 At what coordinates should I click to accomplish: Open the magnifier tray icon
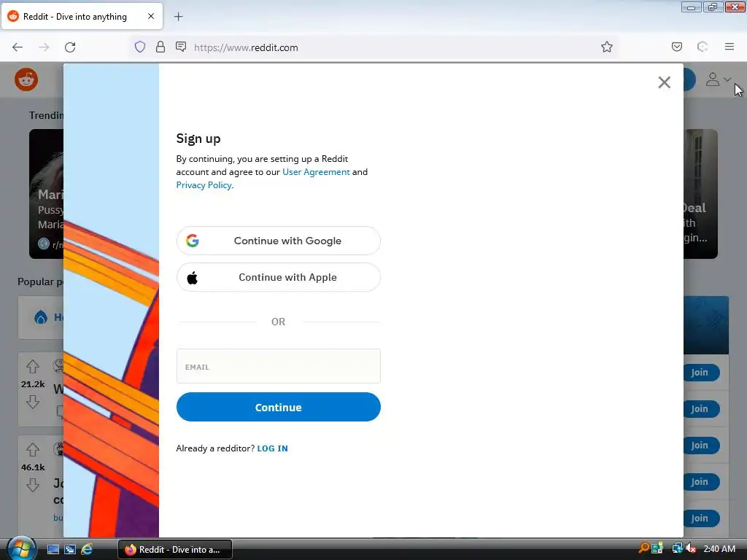pos(643,548)
